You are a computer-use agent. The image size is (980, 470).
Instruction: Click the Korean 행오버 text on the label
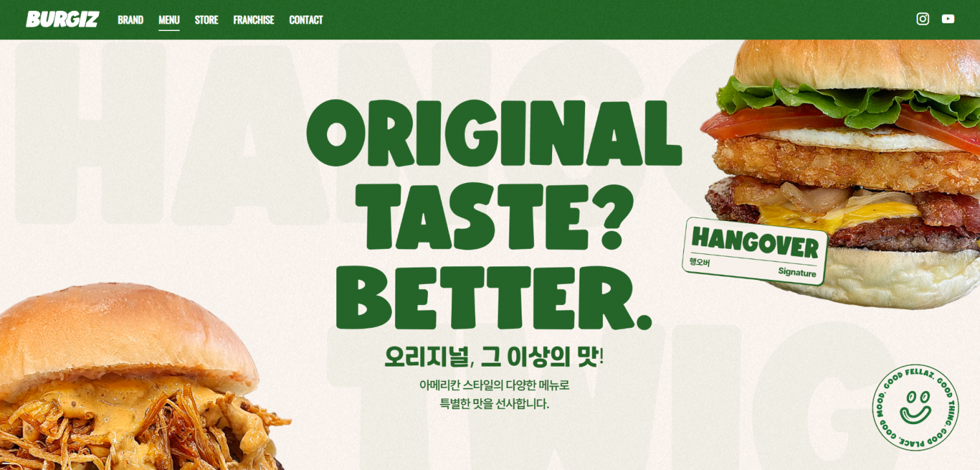point(699,262)
